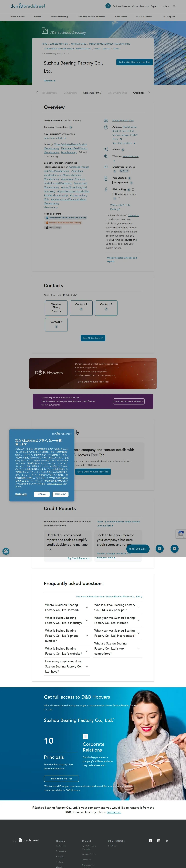The height and width of the screenshot is (868, 186).
Task: Open Public Sector menu
Action: pos(121,16)
